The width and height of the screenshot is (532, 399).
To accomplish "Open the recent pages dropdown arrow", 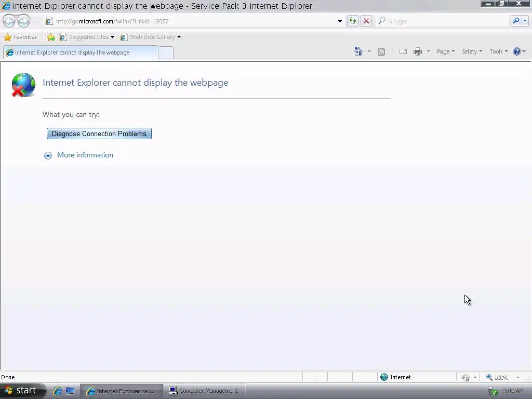I will point(35,21).
